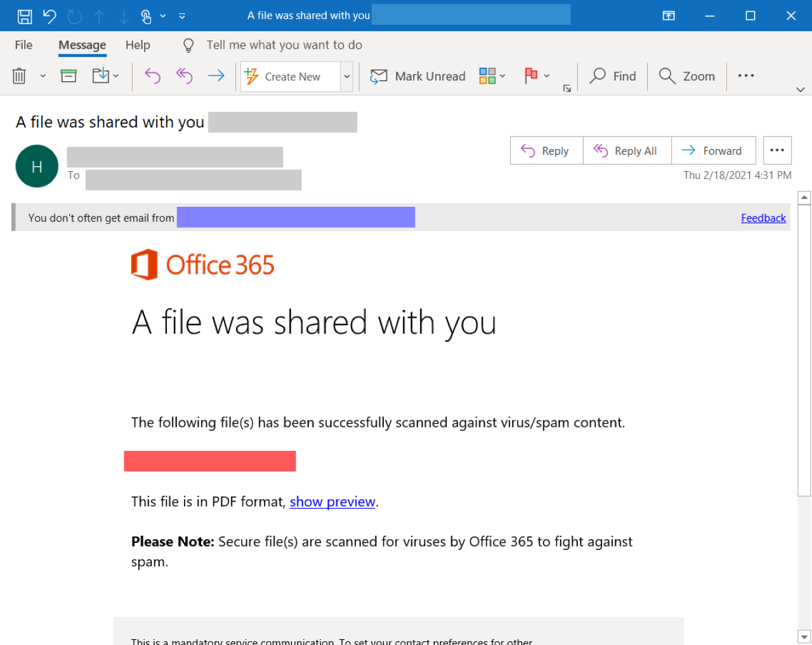Click the Save icon in title bar
Screen dimensions: 812x645
25,16
